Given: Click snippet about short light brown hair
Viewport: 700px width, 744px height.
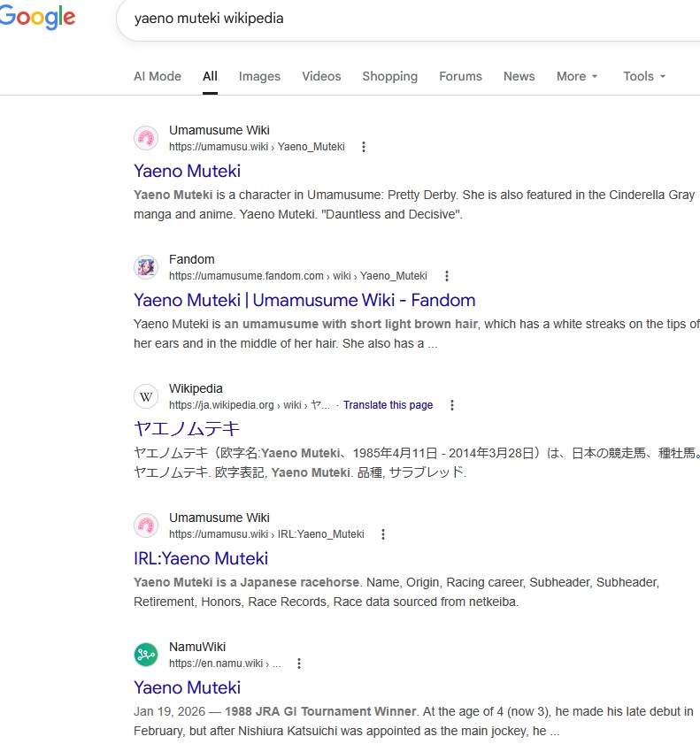Looking at the screenshot, I should [x=350, y=324].
